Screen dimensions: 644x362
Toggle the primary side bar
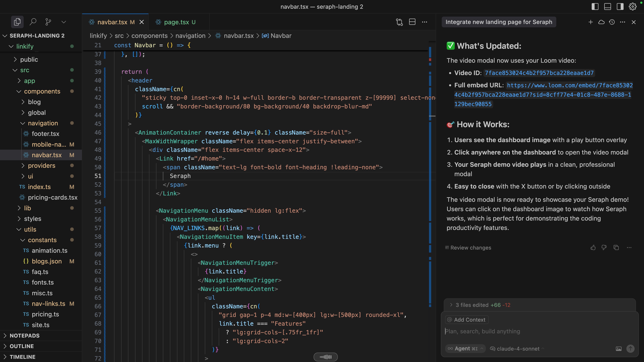click(595, 7)
